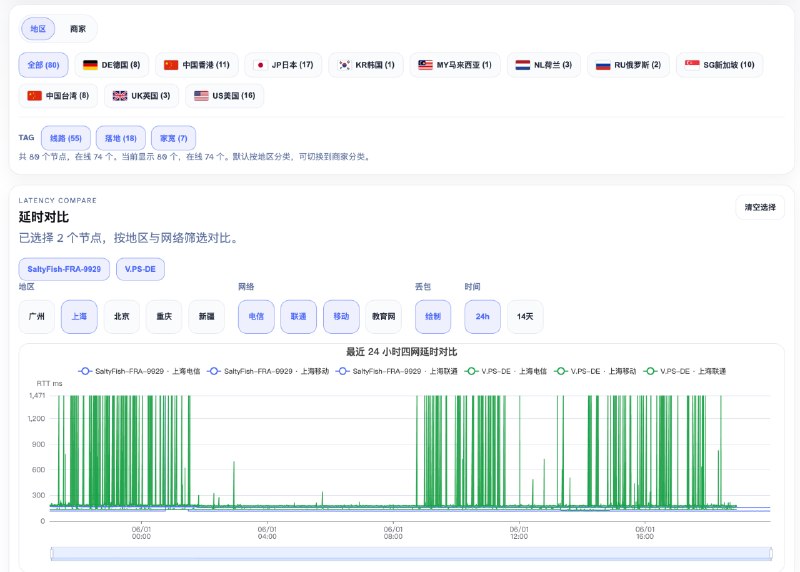800x572 pixels.
Task: Select the 重庆 probe location
Action: click(164, 316)
